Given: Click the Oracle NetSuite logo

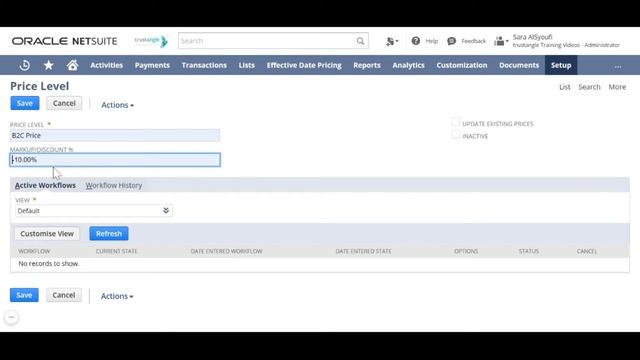Looking at the screenshot, I should 64,41.
